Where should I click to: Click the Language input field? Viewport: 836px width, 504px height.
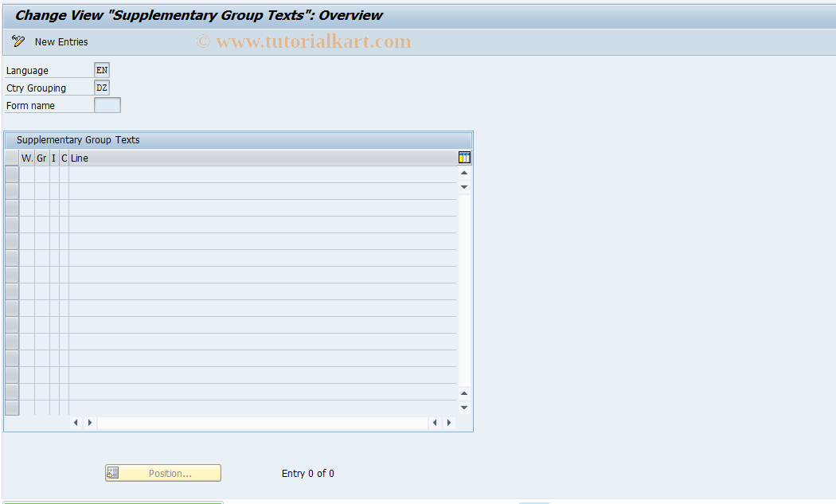pos(102,70)
